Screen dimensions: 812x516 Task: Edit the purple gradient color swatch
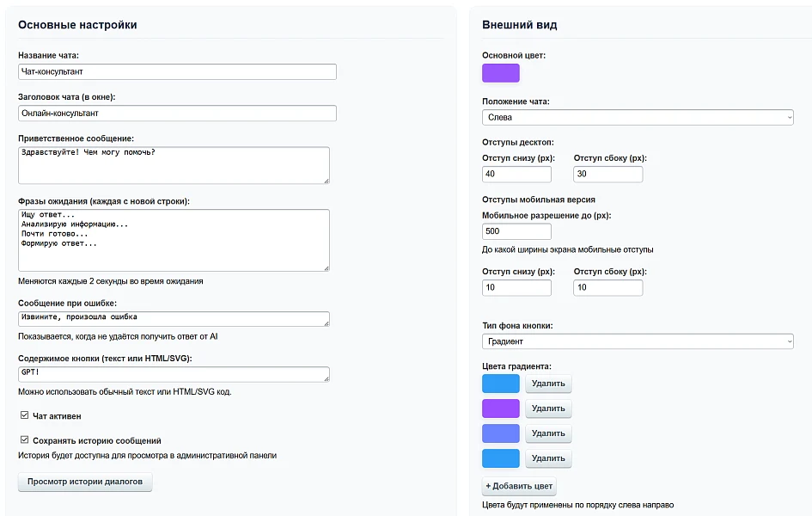coord(501,408)
